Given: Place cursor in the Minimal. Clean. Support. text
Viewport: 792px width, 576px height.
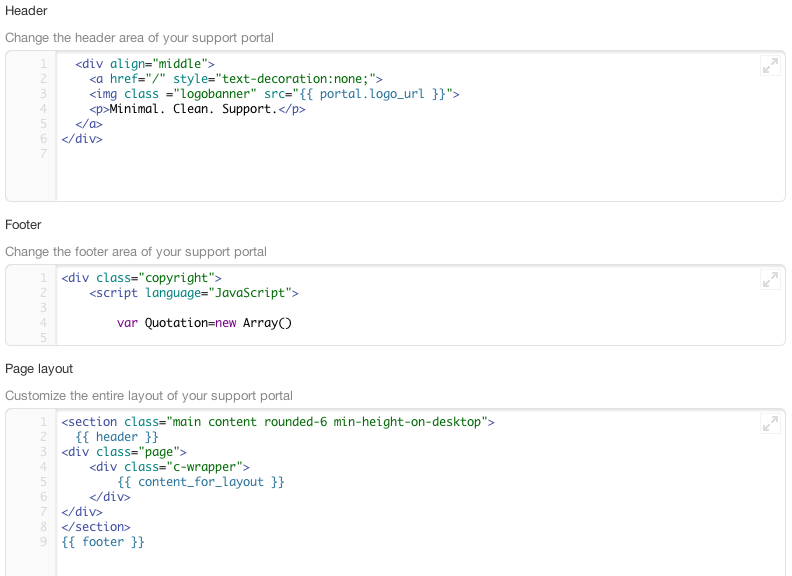Looking at the screenshot, I should point(193,109).
